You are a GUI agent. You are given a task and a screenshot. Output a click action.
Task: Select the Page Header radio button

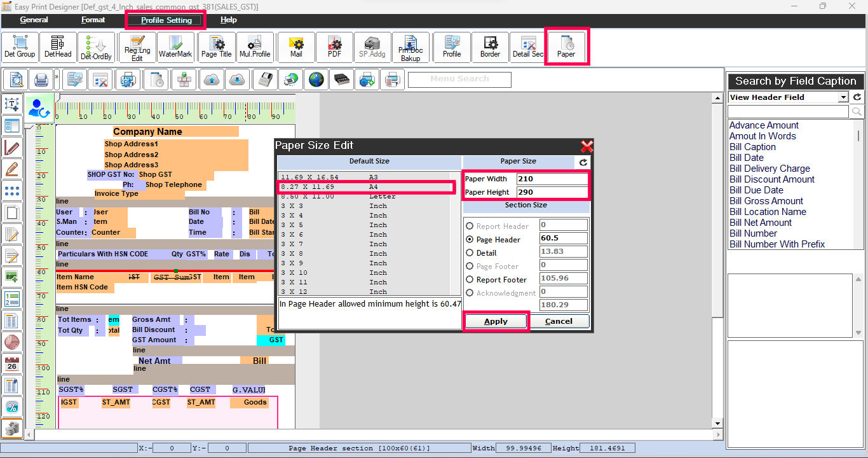coord(470,240)
